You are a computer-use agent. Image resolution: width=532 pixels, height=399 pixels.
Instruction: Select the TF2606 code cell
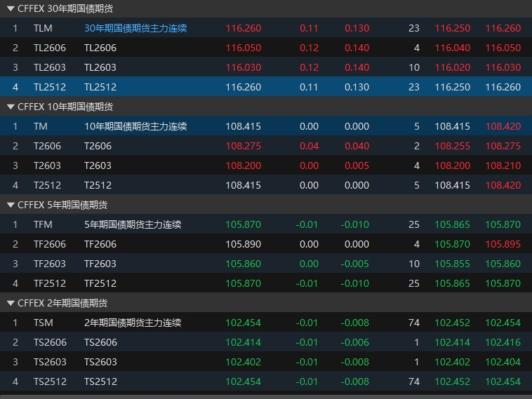pyautogui.click(x=50, y=244)
